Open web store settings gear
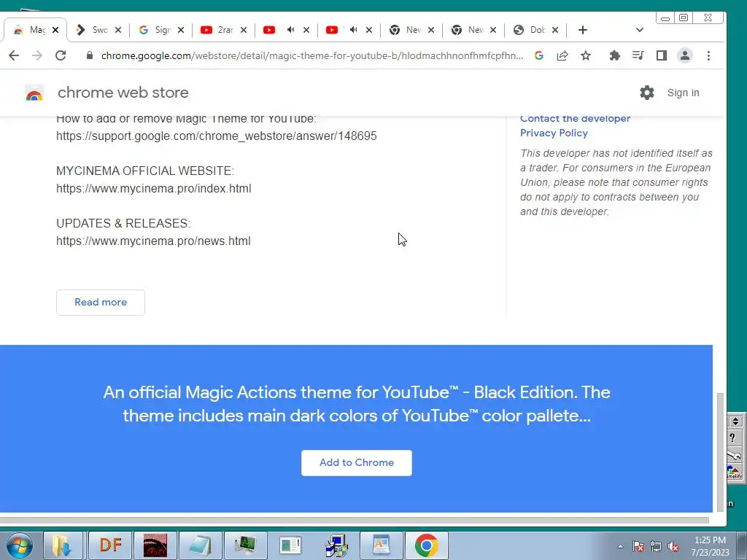Screen dimensions: 747x560 (x=646, y=93)
